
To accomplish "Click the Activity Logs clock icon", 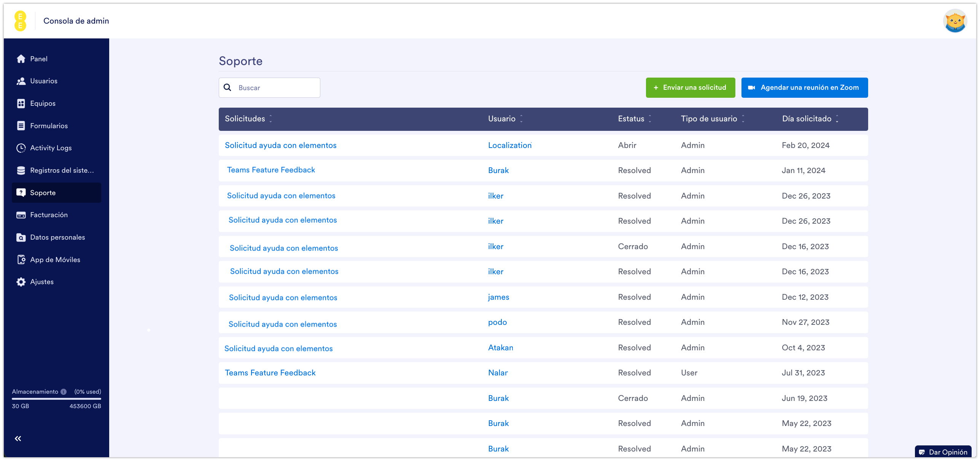I will pos(21,148).
